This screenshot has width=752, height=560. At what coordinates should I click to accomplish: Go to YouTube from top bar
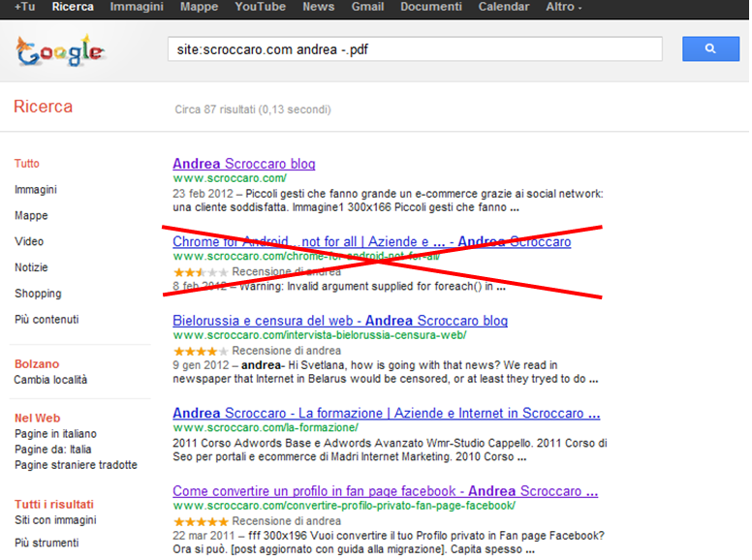[x=260, y=7]
